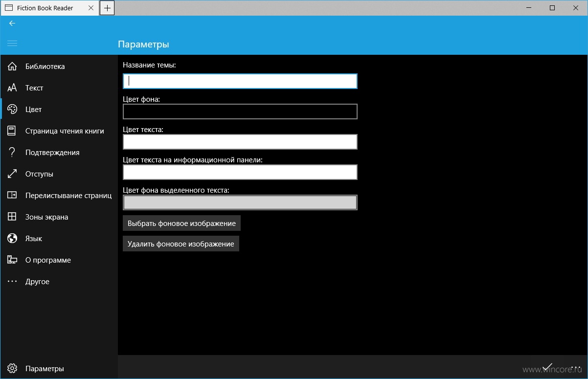Open the Отступы settings

coord(59,174)
